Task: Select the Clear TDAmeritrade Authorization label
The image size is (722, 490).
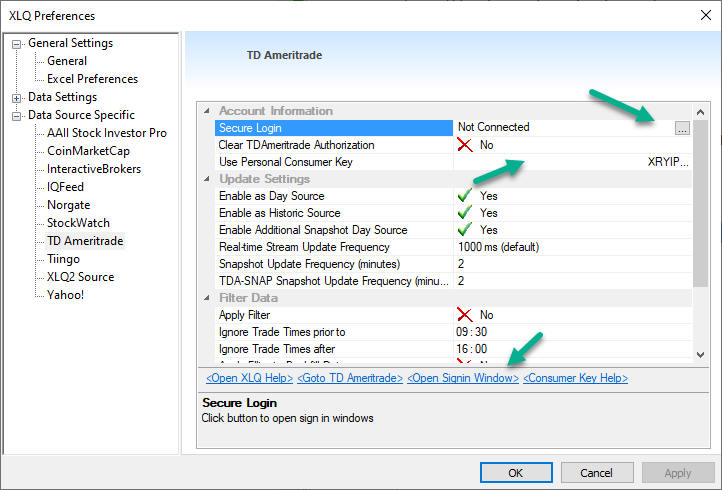Action: coord(297,145)
